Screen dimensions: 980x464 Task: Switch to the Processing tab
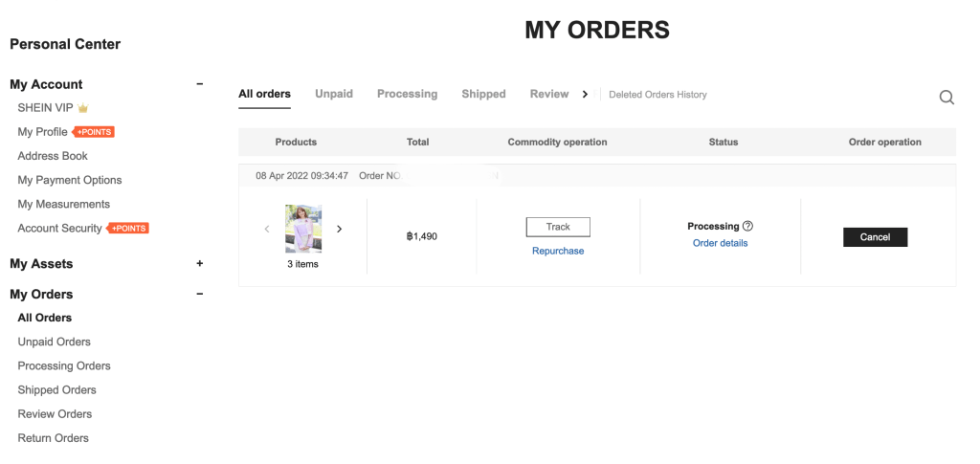click(x=407, y=94)
